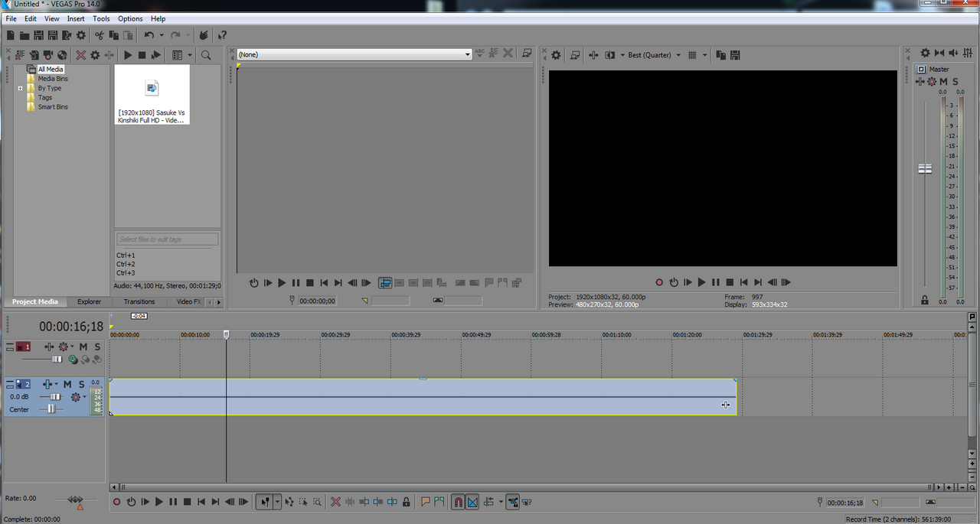Stop playback in Video Preview transport
The width and height of the screenshot is (980, 524).
pyautogui.click(x=730, y=282)
